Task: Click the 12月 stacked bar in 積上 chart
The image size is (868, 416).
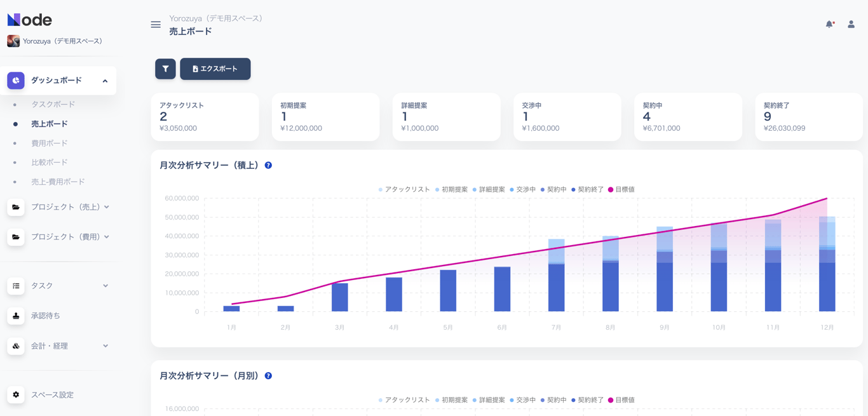Action: [827, 264]
